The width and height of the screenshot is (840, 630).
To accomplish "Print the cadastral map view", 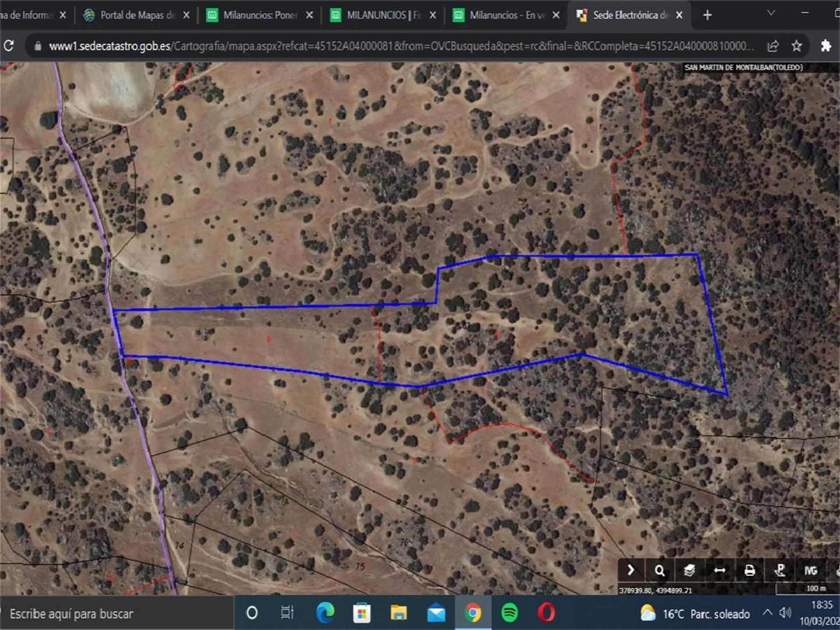I will click(x=749, y=571).
